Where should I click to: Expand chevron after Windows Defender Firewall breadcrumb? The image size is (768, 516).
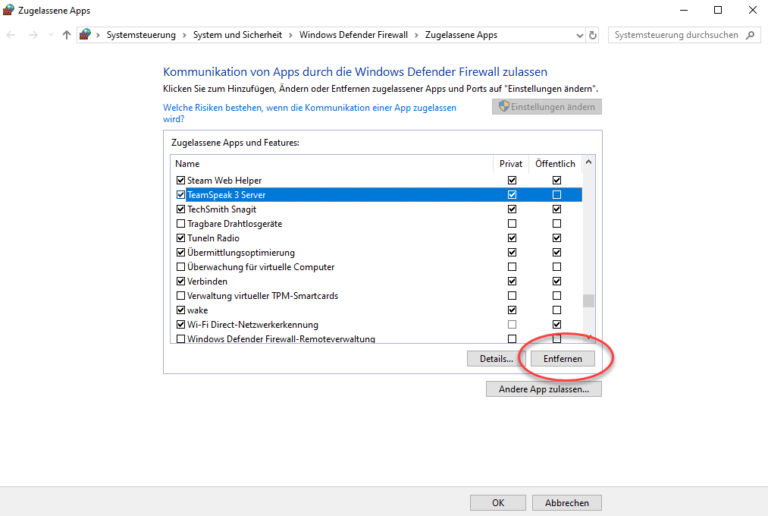point(416,35)
